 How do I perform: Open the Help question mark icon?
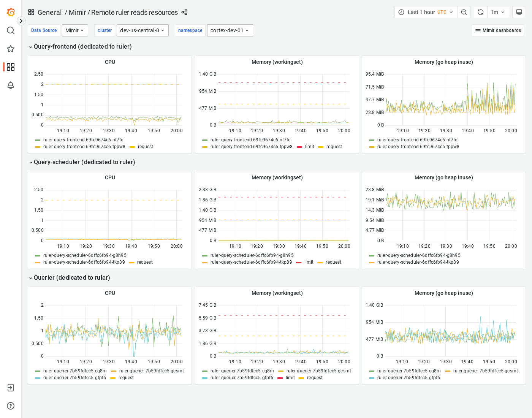pyautogui.click(x=10, y=406)
